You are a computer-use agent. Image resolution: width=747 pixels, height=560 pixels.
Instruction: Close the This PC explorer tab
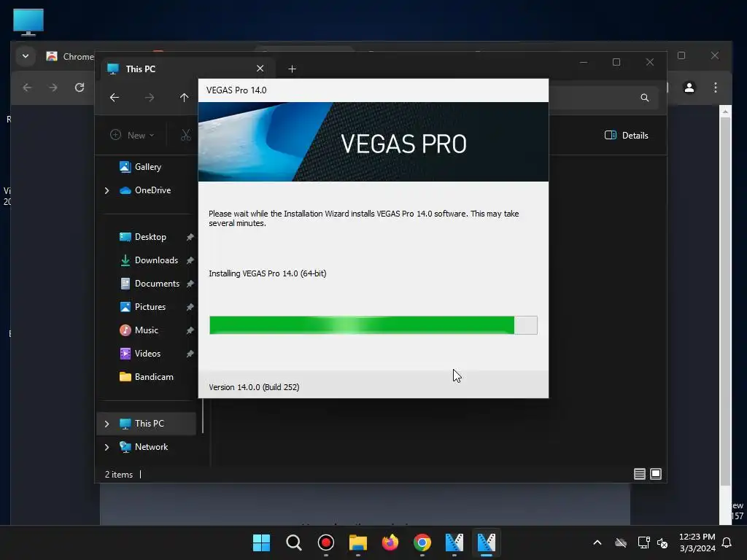(260, 69)
